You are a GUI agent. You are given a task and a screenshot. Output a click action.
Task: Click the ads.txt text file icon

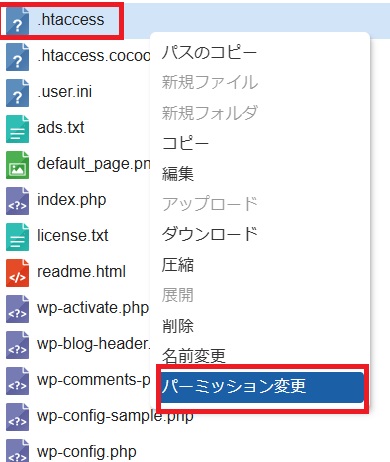point(17,129)
